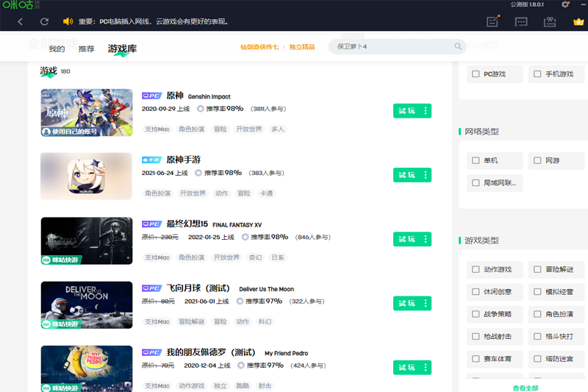588x392 pixels.
Task: Click the refresh icon in top bar
Action: click(44, 22)
